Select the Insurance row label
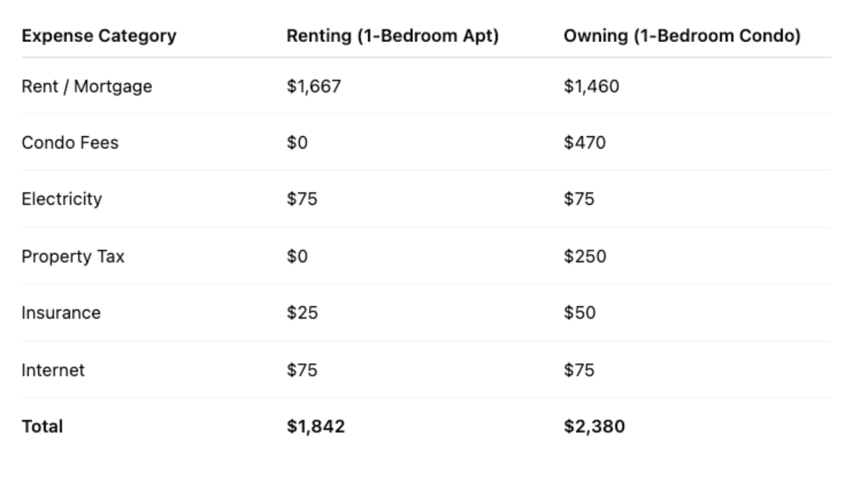The height and width of the screenshot is (488, 868). tap(61, 313)
